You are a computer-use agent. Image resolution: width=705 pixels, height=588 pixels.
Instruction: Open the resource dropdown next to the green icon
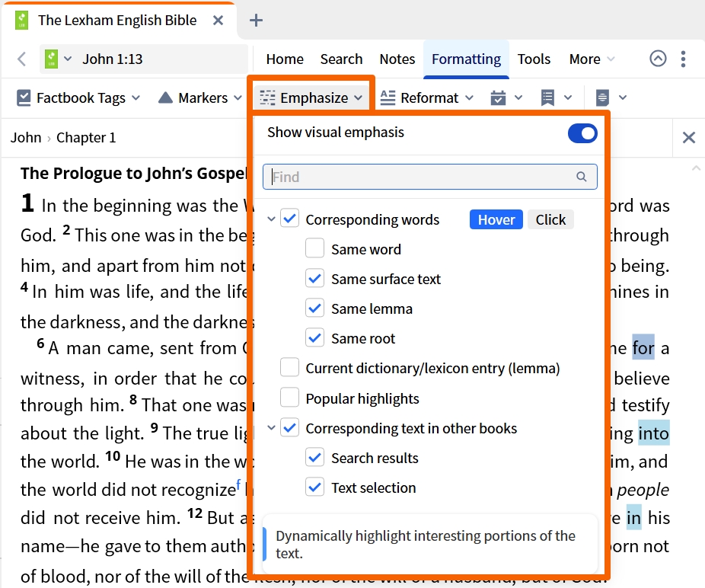[x=68, y=59]
